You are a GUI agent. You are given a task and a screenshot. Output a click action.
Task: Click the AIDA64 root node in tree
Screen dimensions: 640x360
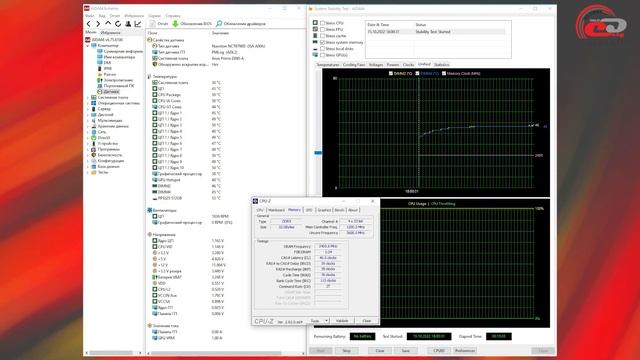[104, 40]
